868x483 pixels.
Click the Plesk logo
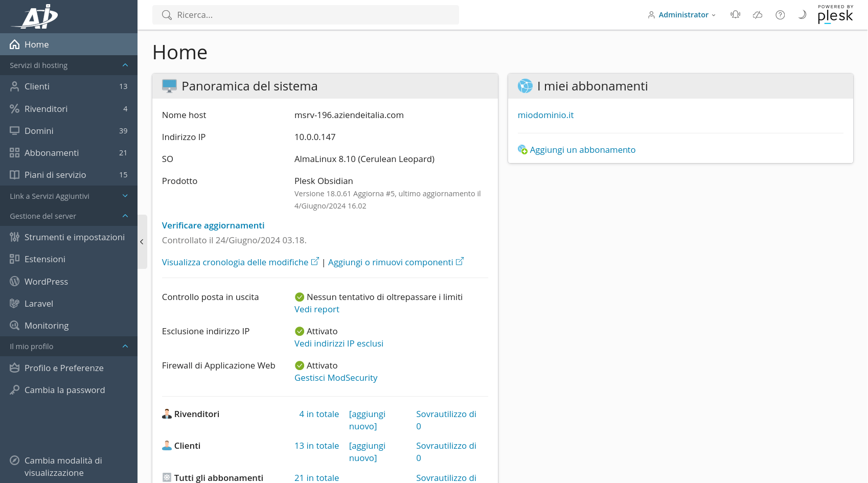pos(835,14)
